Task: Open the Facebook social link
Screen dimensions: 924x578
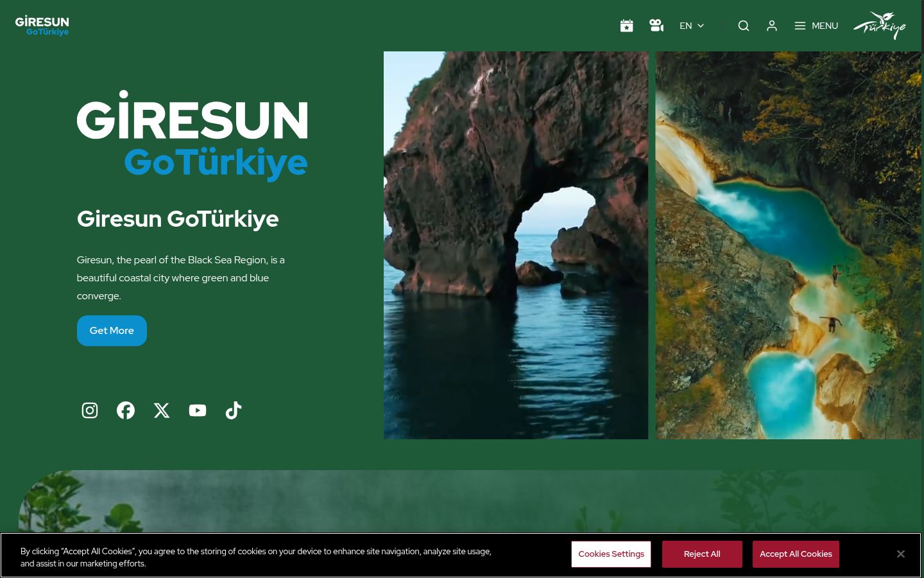Action: tap(126, 410)
